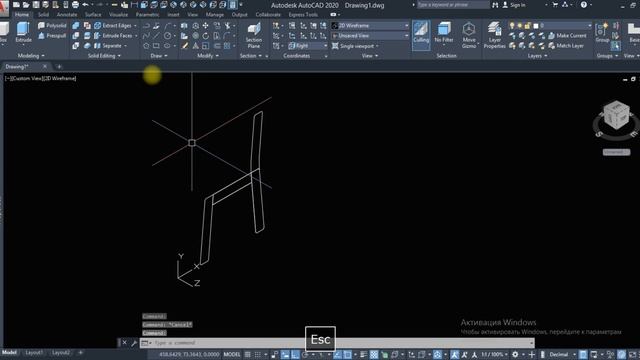Click the Unnamed UCS button below ViewCube
640x360 pixels.
click(x=616, y=152)
